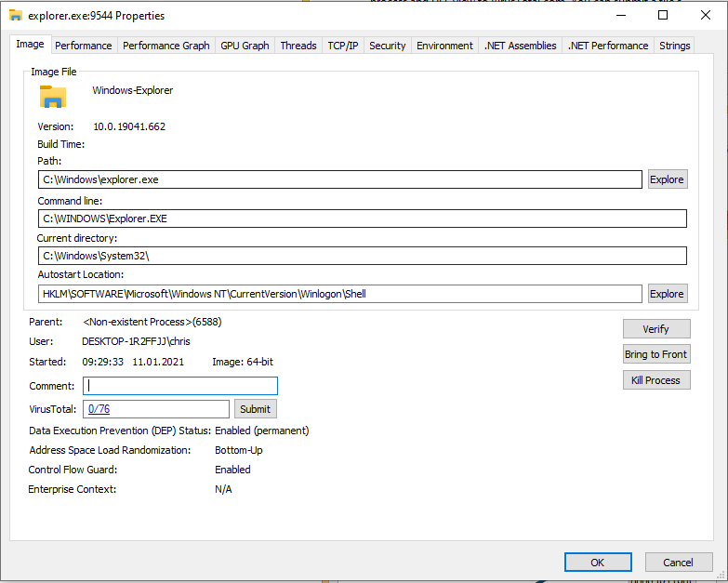
Task: Click the explorer.exe title bar folder icon
Action: pyautogui.click(x=15, y=15)
